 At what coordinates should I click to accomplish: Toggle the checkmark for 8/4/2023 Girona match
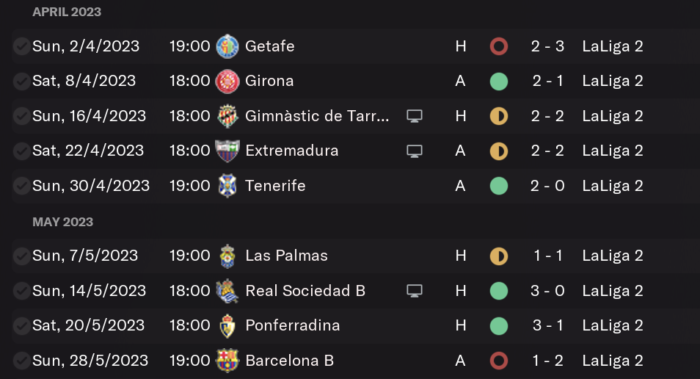click(21, 81)
